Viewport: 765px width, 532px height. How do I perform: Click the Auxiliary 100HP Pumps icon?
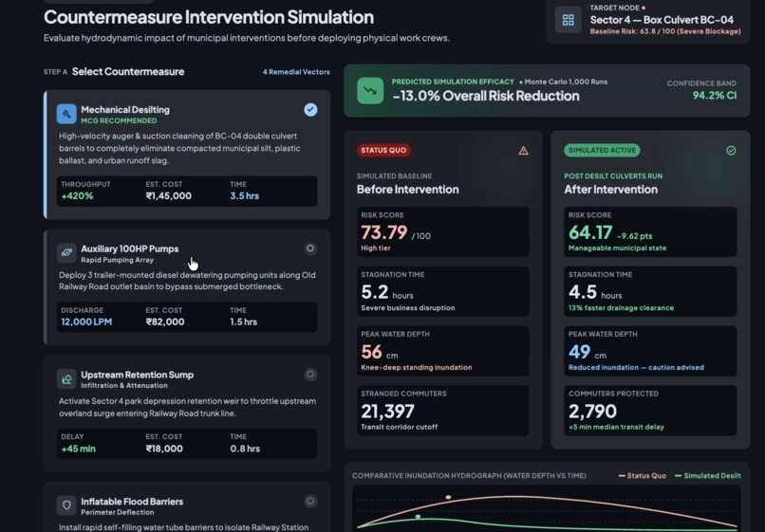[x=66, y=252]
